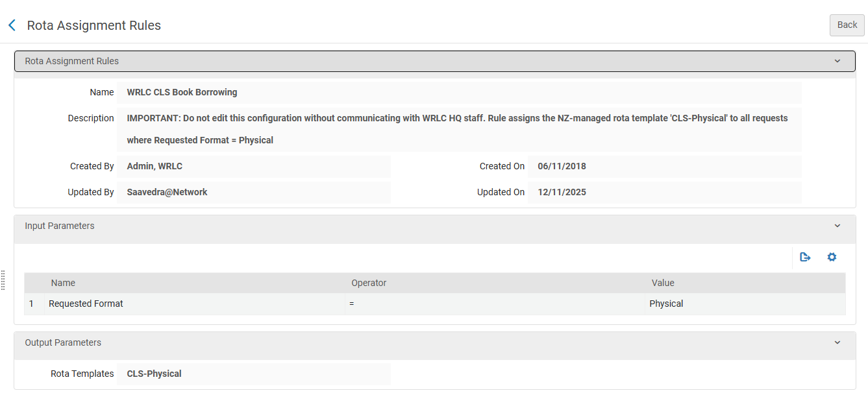
Task: Click the Back button
Action: pyautogui.click(x=847, y=25)
